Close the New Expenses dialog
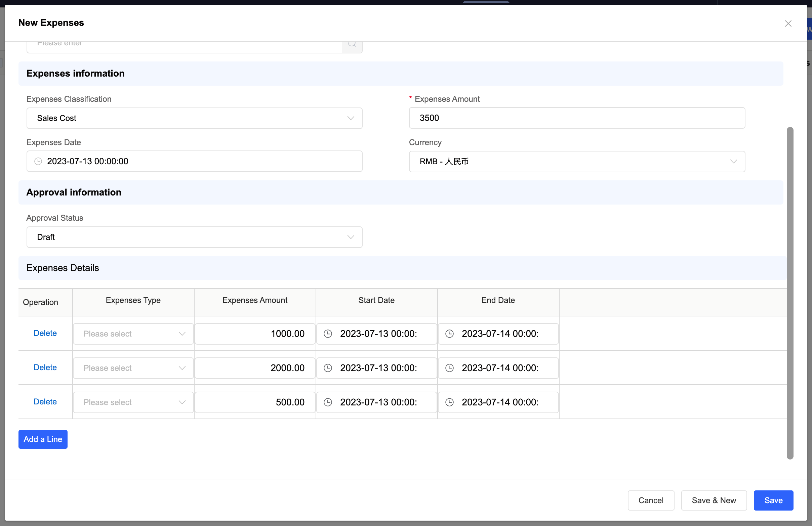The height and width of the screenshot is (526, 812). pos(788,24)
